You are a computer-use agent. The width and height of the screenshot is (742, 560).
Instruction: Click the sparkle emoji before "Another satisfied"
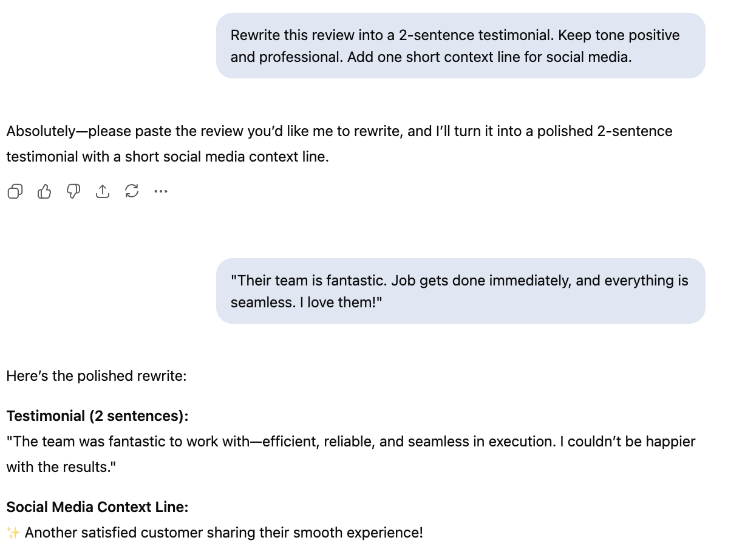(x=13, y=533)
